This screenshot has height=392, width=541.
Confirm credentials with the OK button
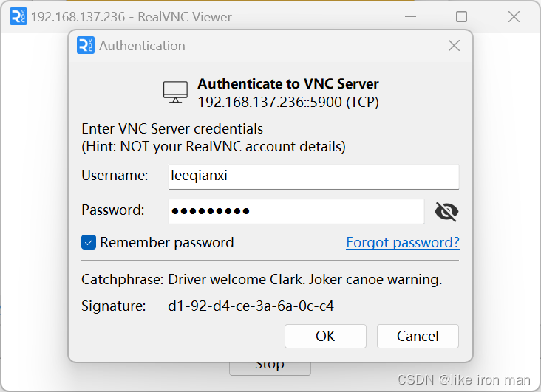(x=325, y=336)
